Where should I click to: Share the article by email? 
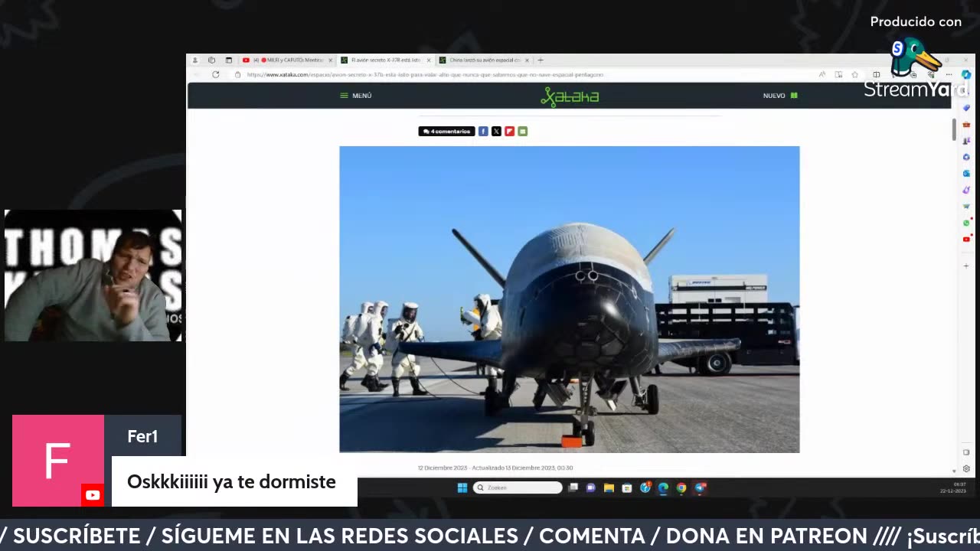tap(522, 132)
